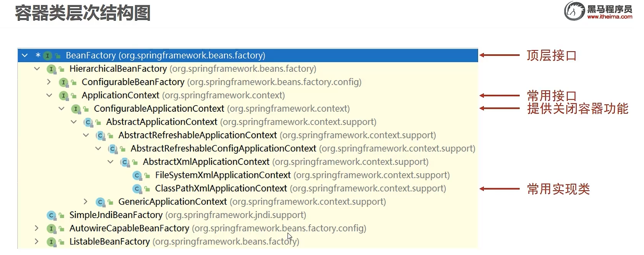Click the ListableBeanFactory interface icon
Image resolution: width=644 pixels, height=255 pixels.
(51, 242)
